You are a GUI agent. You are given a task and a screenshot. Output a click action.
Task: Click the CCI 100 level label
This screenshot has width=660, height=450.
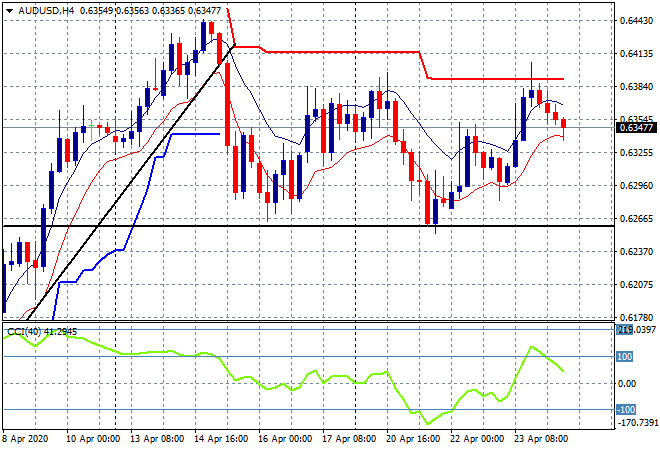click(624, 357)
